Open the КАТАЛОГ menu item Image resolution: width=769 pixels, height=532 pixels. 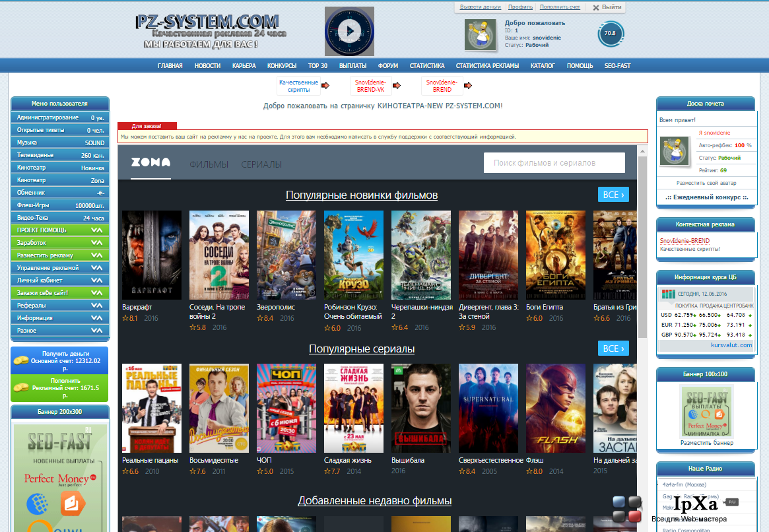pos(543,66)
